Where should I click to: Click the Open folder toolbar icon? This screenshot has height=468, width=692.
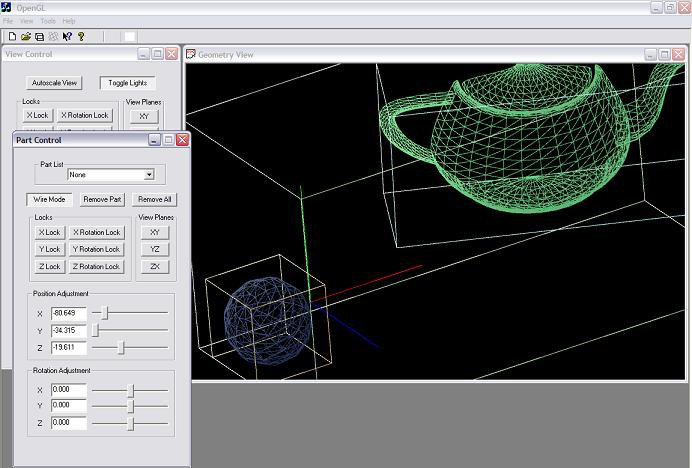tap(25, 36)
